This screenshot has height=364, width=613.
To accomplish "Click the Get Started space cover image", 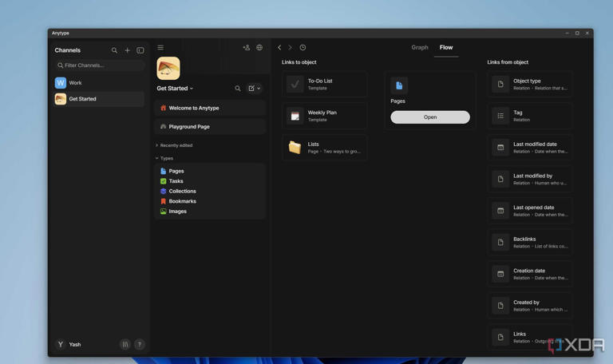I will point(168,68).
